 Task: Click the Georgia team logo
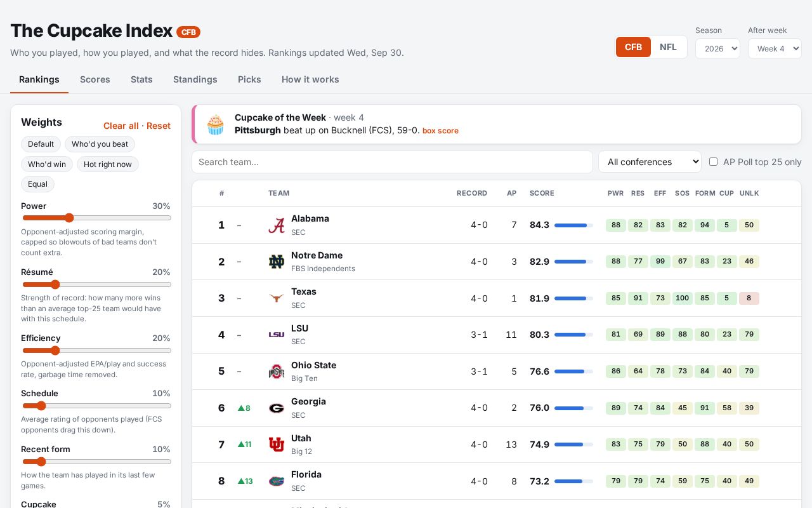[277, 408]
